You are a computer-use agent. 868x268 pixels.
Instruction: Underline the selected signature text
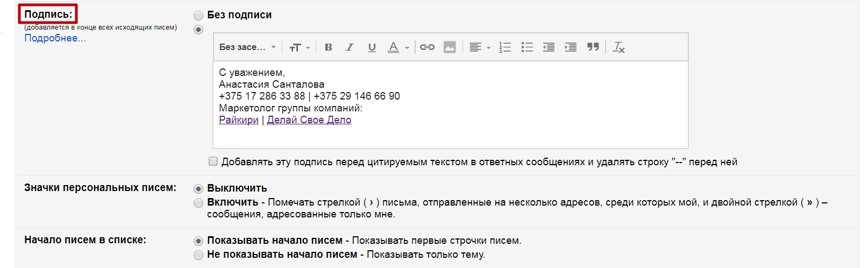coord(372,47)
